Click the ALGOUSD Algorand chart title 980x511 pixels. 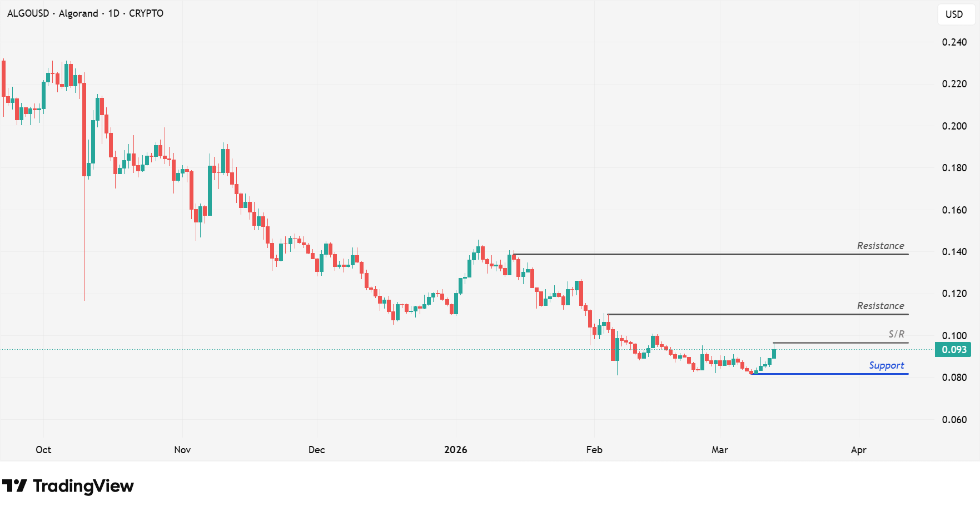pyautogui.click(x=85, y=13)
